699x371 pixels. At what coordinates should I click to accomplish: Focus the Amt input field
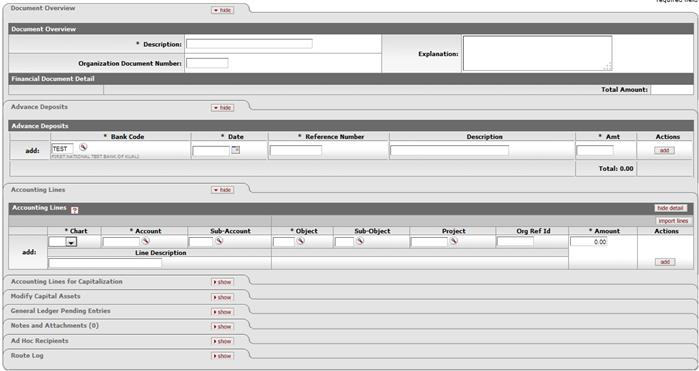tap(595, 151)
